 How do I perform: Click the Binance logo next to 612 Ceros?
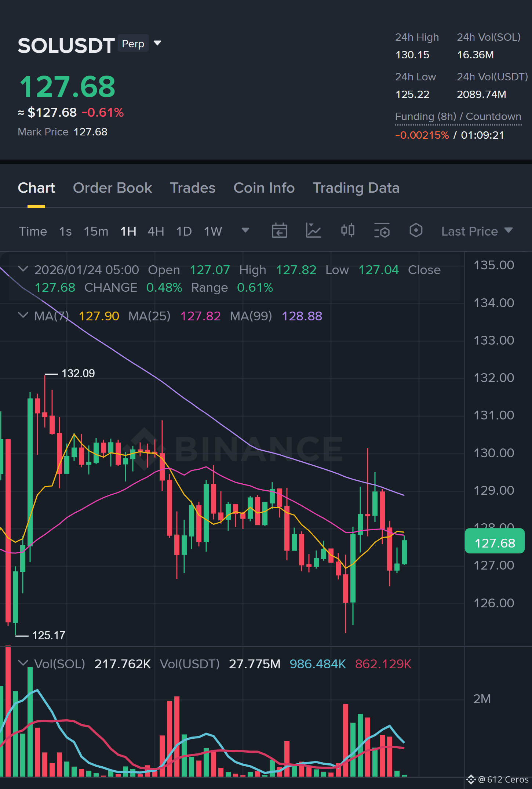click(x=471, y=779)
